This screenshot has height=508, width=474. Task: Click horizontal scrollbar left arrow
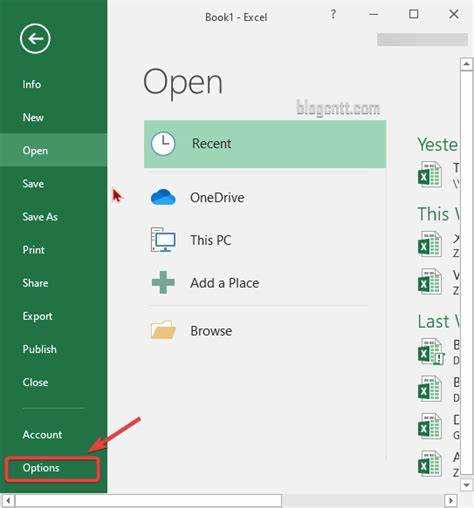8,501
